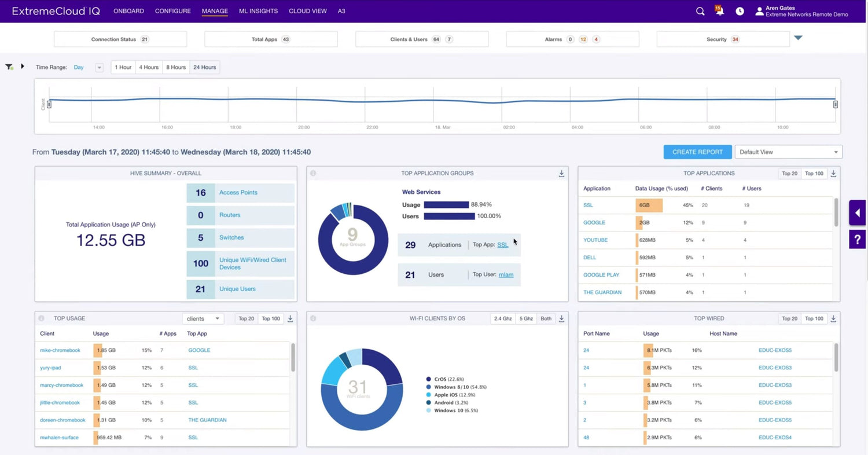Download the Top Application Groups data

tap(561, 174)
